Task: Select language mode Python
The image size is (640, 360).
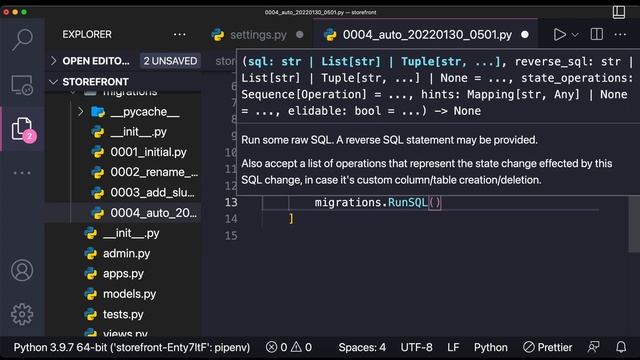Action: pos(491,347)
